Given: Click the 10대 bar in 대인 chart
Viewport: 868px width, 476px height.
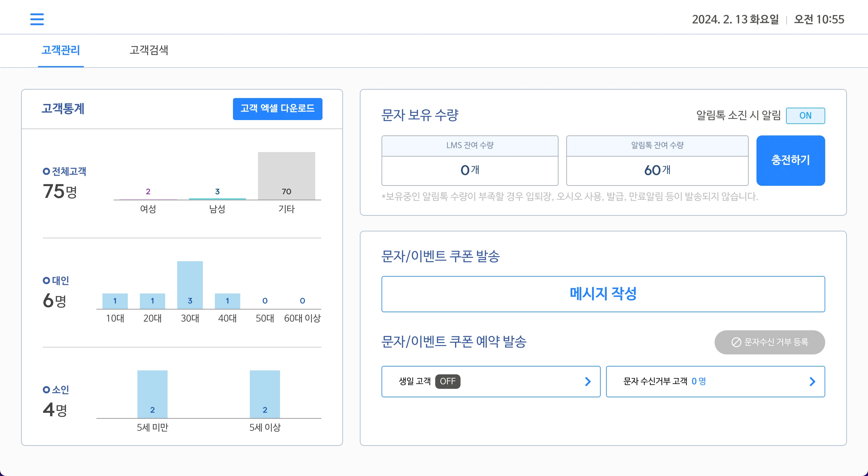Looking at the screenshot, I should coord(115,301).
